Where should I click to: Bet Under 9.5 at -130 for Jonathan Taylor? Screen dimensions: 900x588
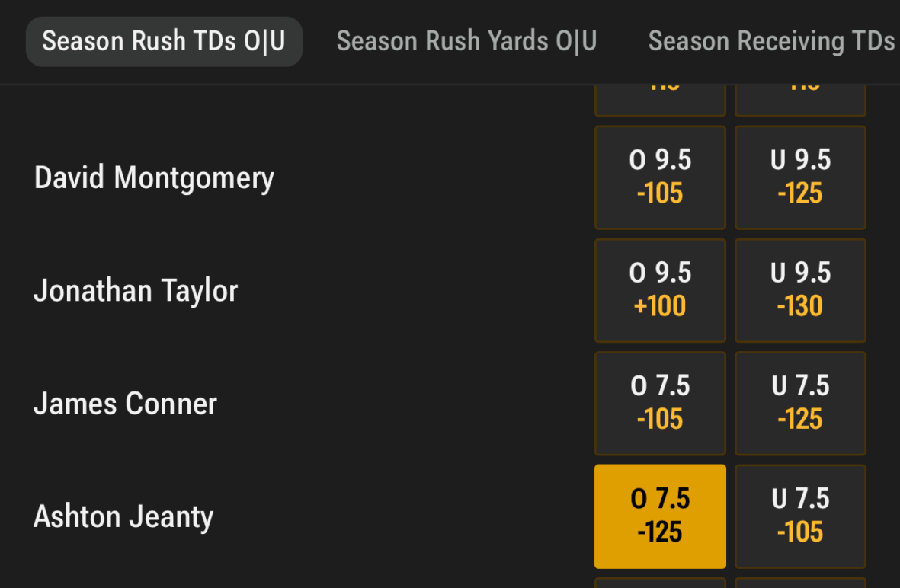click(800, 290)
